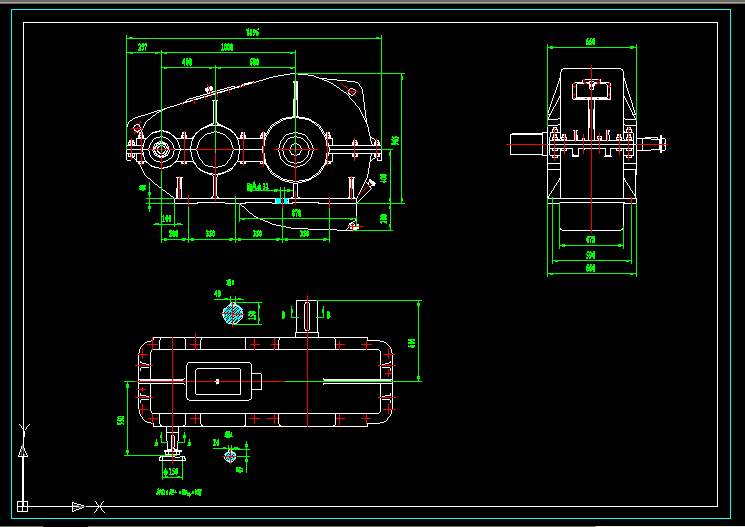Select the output shaft atop the plan view
The height and width of the screenshot is (527, 745).
(307, 315)
